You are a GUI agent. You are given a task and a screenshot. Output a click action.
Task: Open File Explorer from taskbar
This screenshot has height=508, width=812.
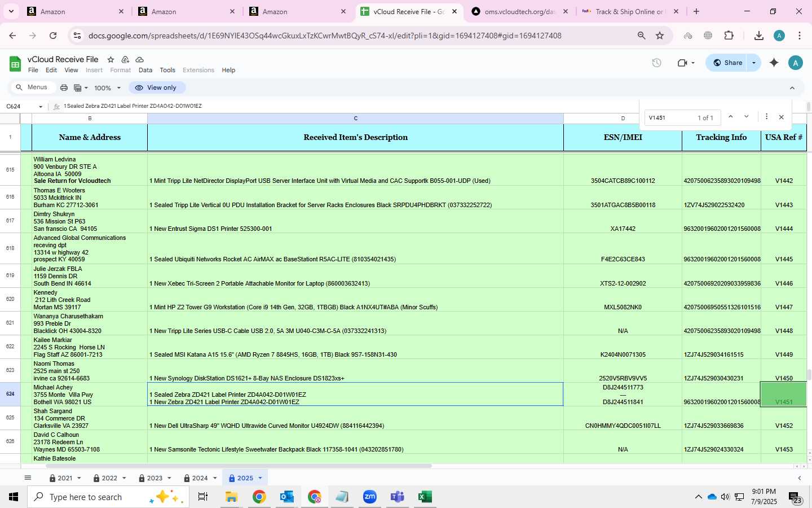[232, 497]
